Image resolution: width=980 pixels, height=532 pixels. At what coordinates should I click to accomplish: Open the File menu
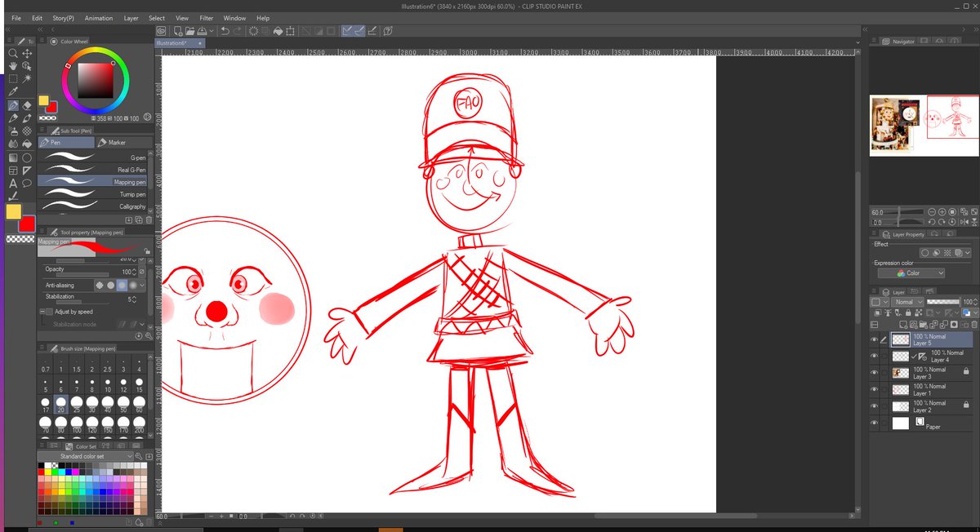(x=16, y=18)
